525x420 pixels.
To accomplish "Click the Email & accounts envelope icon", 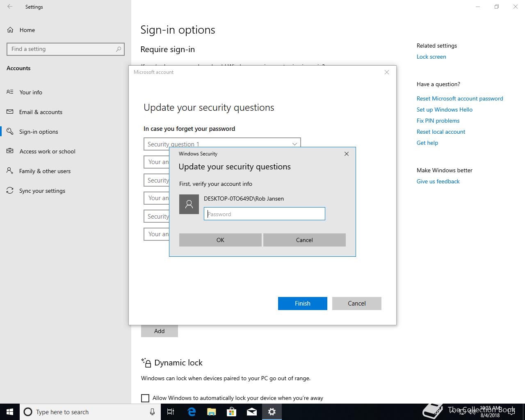I will point(10,112).
